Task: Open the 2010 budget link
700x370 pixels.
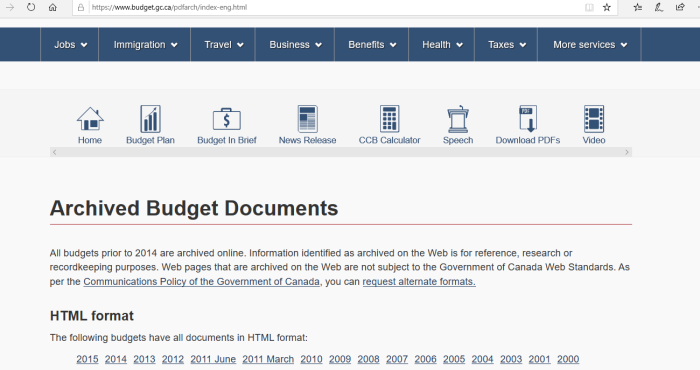Action: tap(311, 359)
